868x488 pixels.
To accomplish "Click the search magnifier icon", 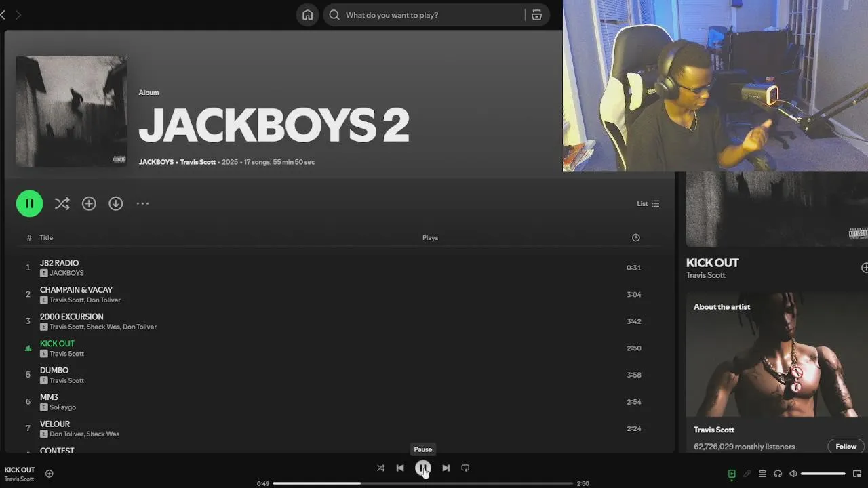I will click(334, 15).
